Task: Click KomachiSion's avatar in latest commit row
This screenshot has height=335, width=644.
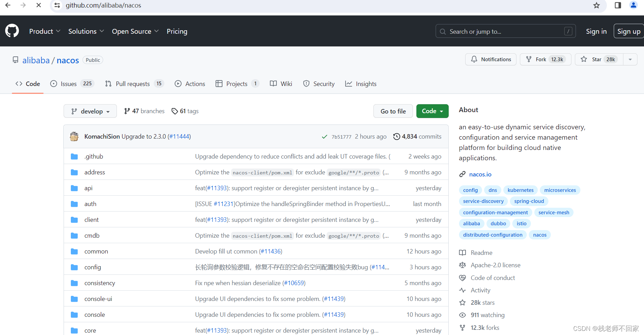Action: (74, 136)
